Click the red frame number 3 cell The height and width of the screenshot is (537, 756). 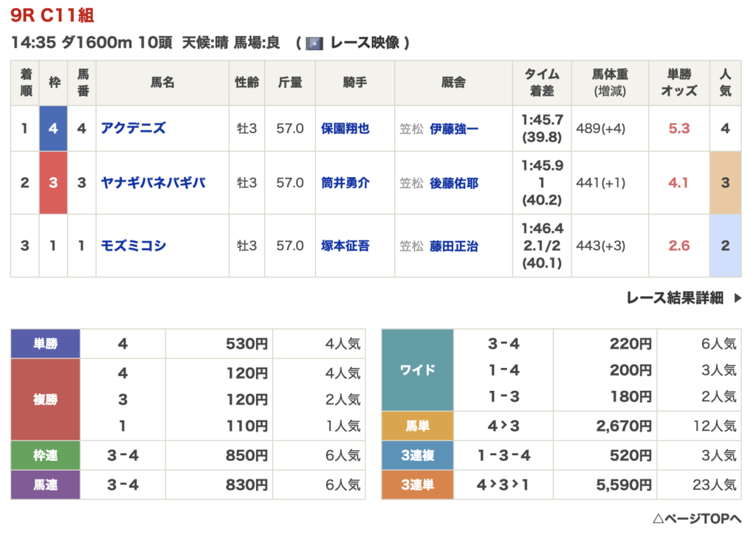[53, 183]
